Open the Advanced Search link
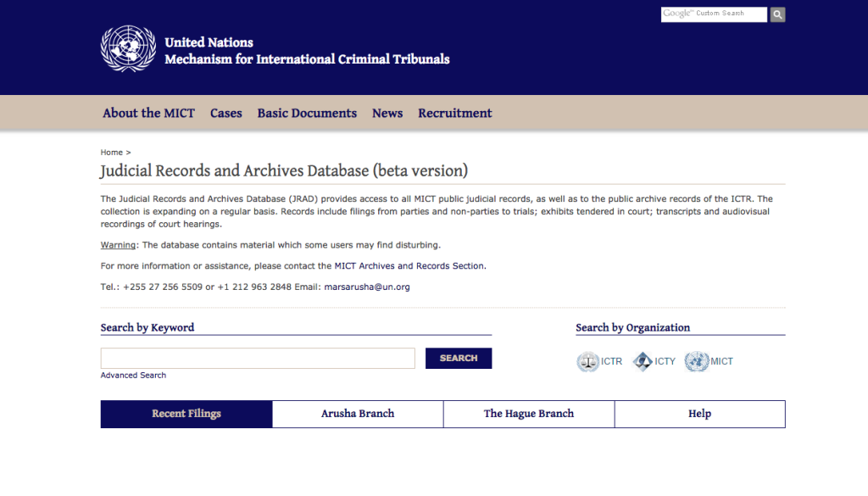 (133, 376)
